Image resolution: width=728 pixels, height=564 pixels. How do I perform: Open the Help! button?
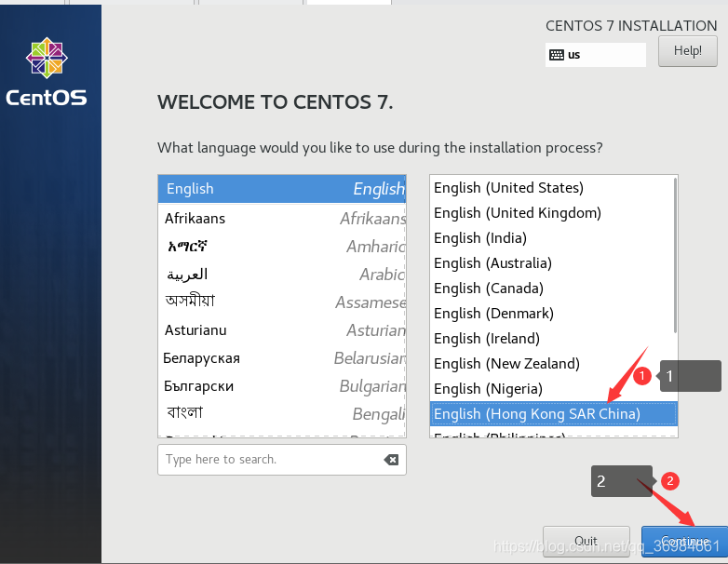point(688,51)
